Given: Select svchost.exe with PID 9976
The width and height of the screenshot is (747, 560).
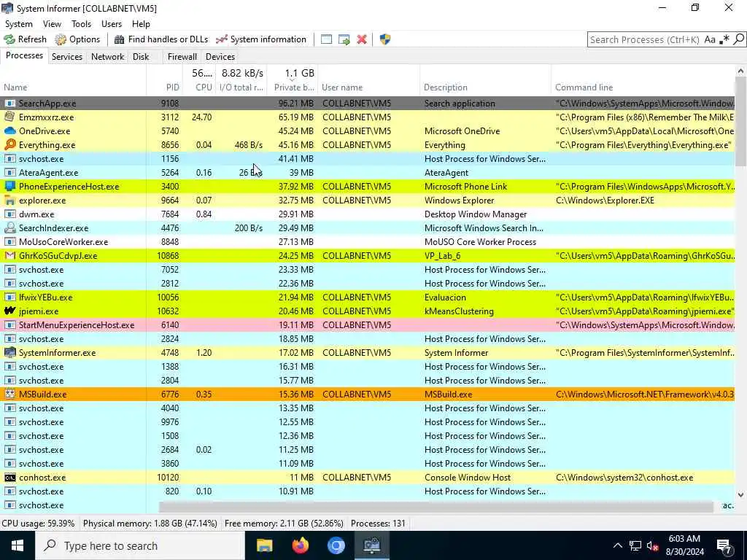Looking at the screenshot, I should [368, 422].
